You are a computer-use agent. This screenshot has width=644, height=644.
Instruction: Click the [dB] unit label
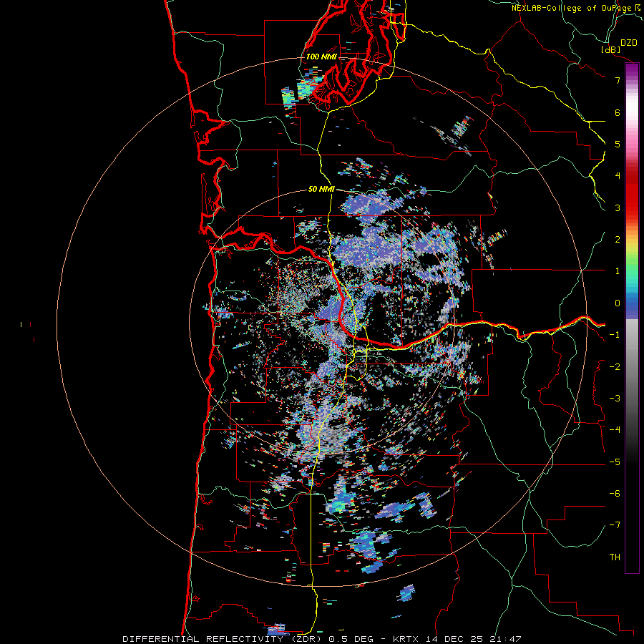[x=611, y=49]
